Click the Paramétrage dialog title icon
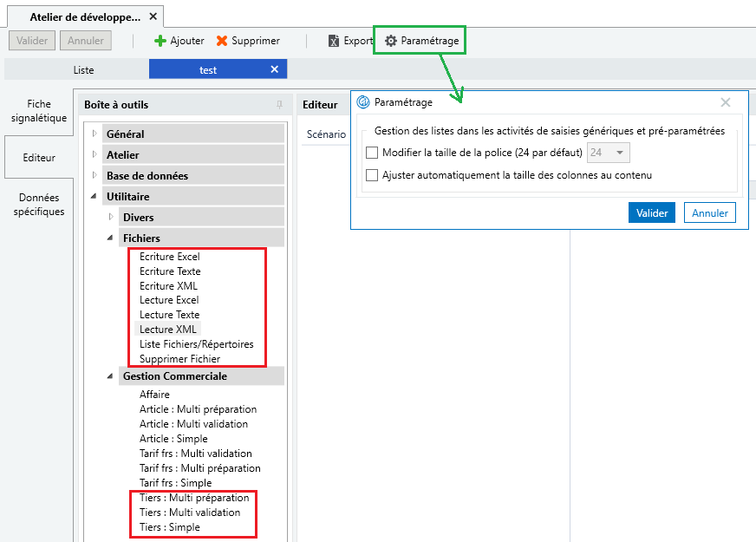 pyautogui.click(x=363, y=102)
